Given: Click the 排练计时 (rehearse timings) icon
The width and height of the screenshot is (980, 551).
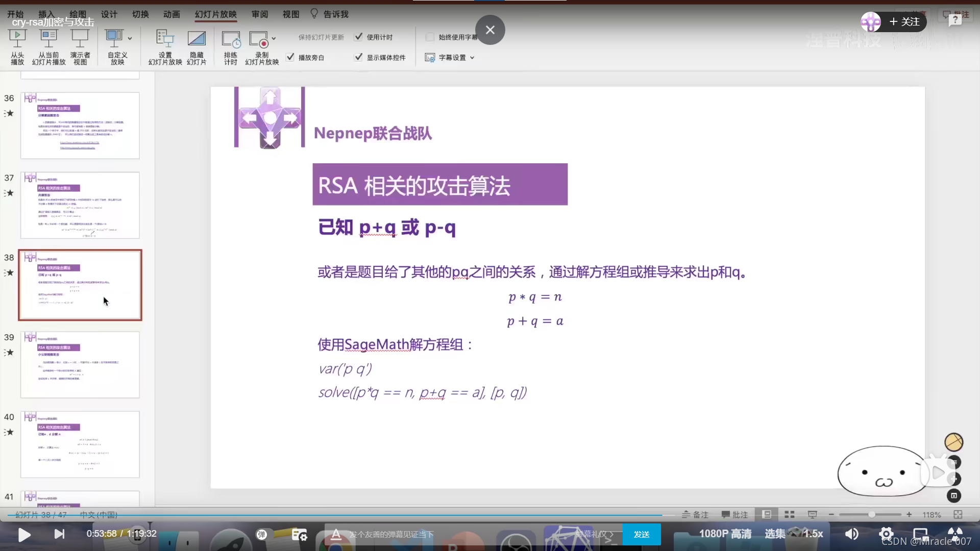Looking at the screenshot, I should (231, 39).
